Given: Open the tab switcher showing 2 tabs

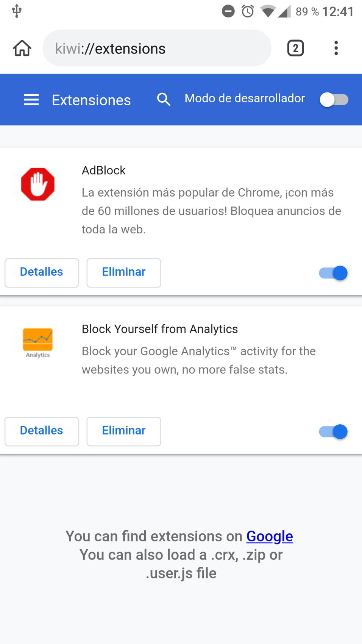Looking at the screenshot, I should tap(295, 48).
